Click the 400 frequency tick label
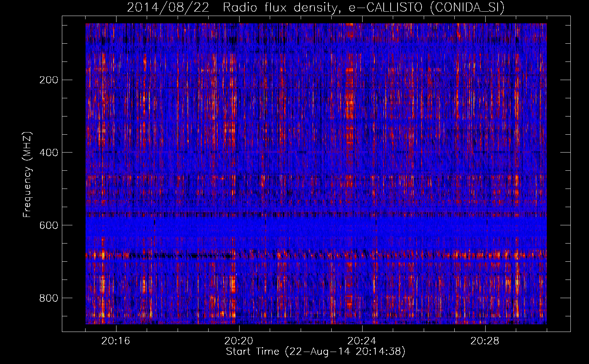The height and width of the screenshot is (364, 589). [48, 153]
